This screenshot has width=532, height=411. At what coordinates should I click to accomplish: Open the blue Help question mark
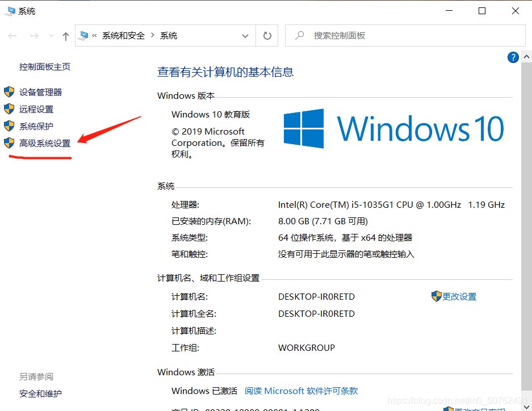[513, 57]
